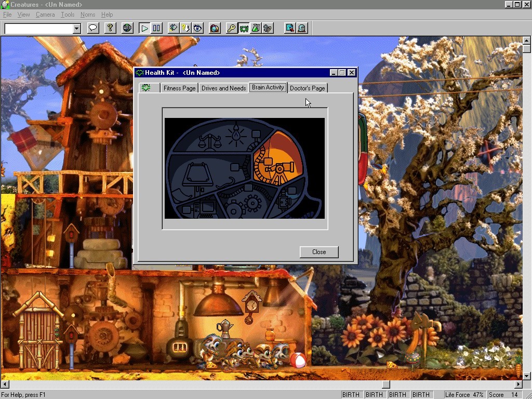Open the gravestone funeral kit icon
The image size is (532, 399).
click(x=302, y=28)
